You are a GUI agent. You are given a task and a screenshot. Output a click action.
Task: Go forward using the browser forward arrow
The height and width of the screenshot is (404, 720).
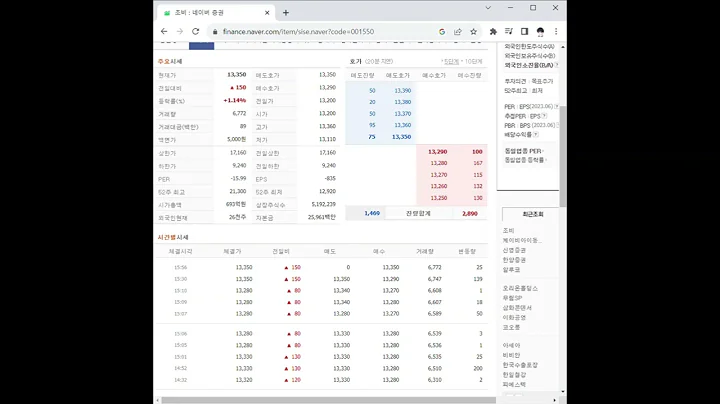coord(180,31)
